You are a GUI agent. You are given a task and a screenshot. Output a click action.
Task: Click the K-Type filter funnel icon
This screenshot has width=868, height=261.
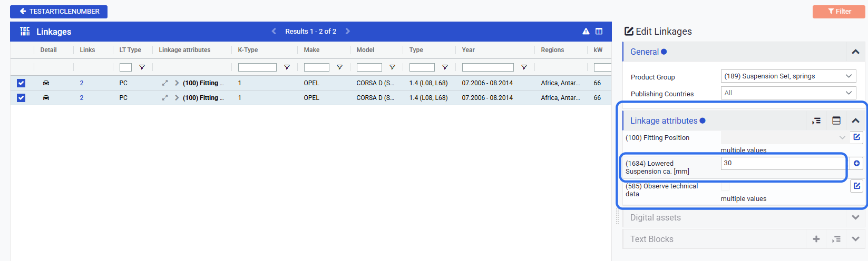pos(287,67)
